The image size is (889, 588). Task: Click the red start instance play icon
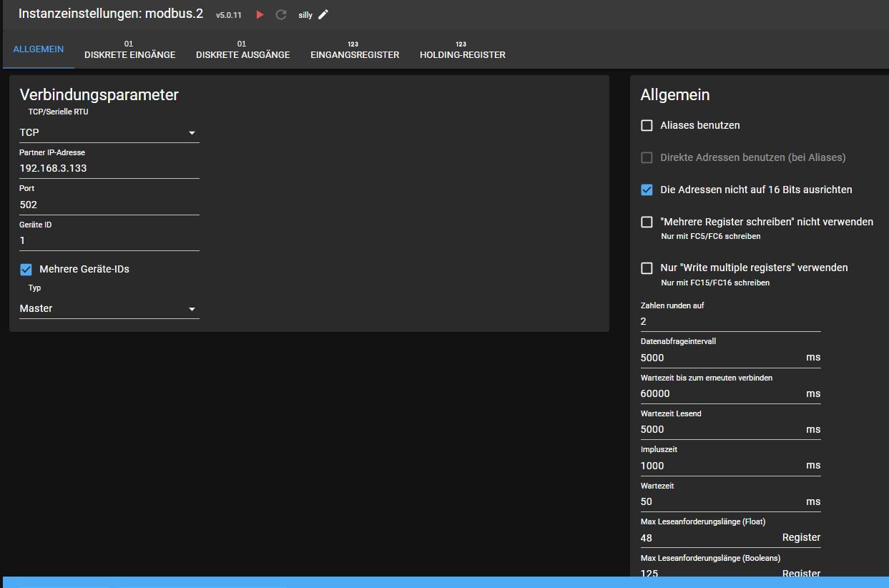coord(260,15)
